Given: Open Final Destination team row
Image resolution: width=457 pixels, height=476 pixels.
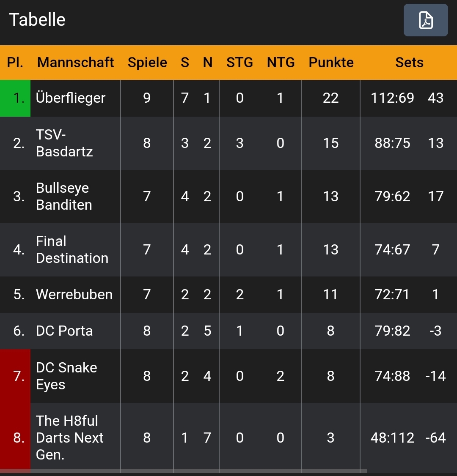Looking at the screenshot, I should coord(72,250).
